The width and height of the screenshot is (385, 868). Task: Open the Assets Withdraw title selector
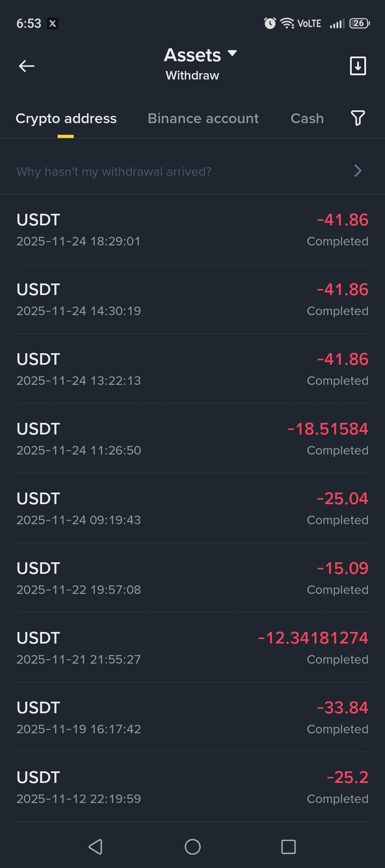[x=192, y=65]
